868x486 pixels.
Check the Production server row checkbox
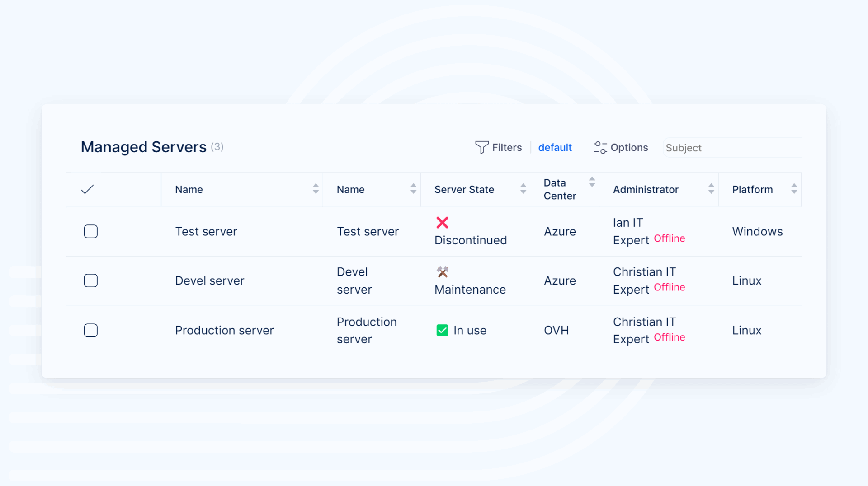[x=91, y=330]
